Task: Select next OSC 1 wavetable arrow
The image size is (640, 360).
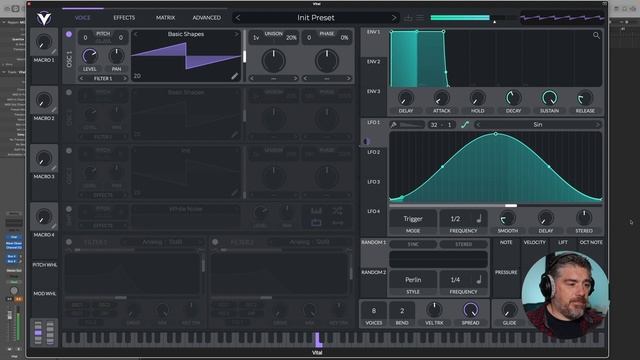Action: pos(236,34)
